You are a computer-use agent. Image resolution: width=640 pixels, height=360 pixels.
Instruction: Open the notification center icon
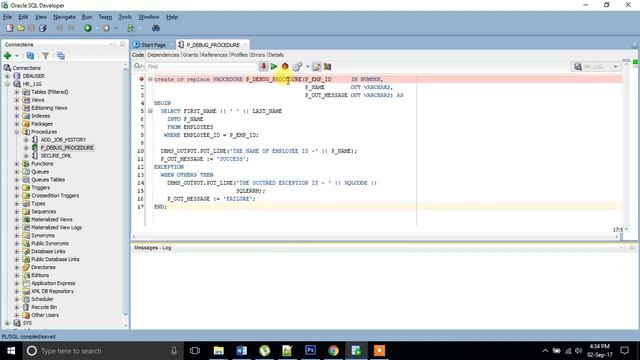click(x=624, y=351)
